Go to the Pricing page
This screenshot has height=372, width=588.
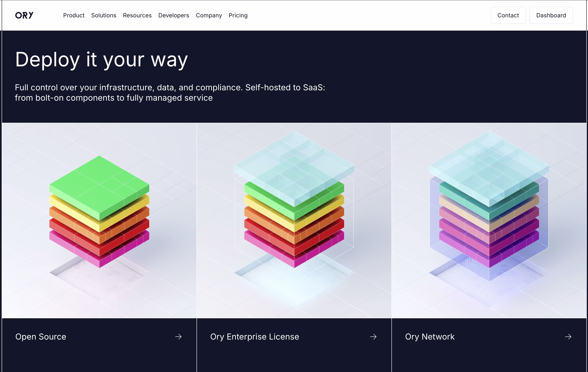[x=238, y=15]
